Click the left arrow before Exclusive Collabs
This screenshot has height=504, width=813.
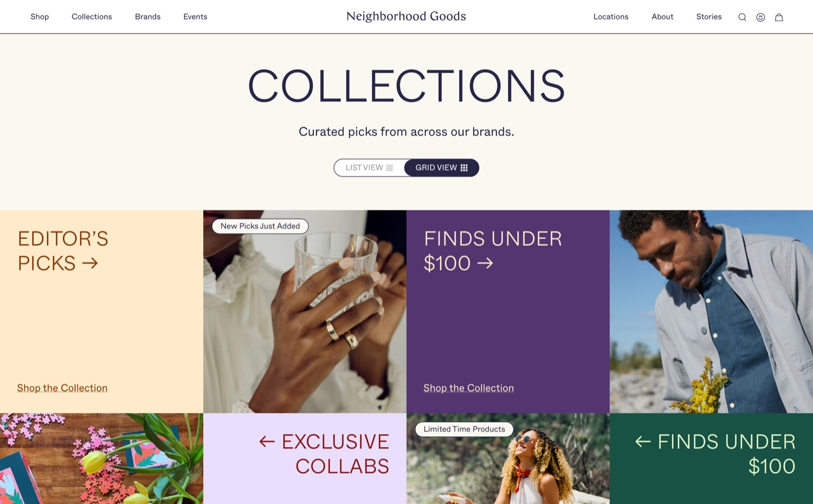point(267,442)
